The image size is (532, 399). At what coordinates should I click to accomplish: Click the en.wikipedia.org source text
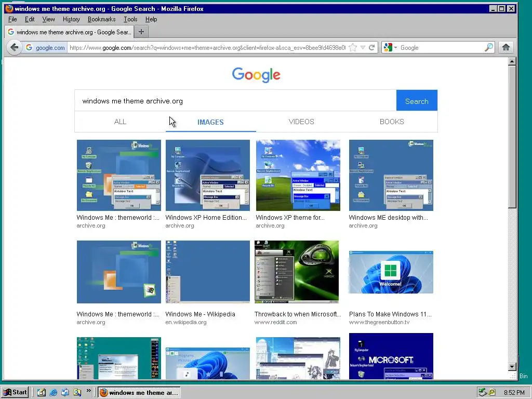(x=186, y=322)
